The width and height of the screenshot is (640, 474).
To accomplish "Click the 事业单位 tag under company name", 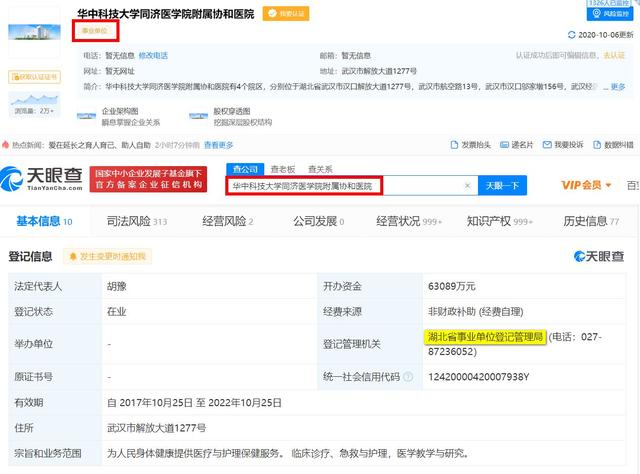I will click(95, 31).
